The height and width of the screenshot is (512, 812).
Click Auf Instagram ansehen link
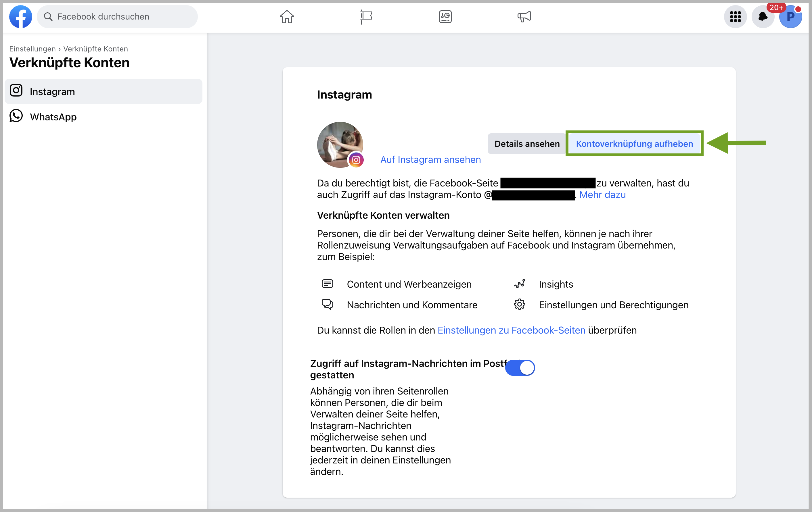[x=431, y=159]
